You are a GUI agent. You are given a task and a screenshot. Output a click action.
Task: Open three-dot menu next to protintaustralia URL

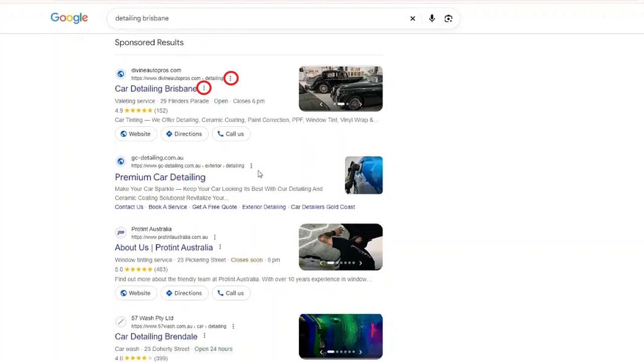pyautogui.click(x=215, y=237)
